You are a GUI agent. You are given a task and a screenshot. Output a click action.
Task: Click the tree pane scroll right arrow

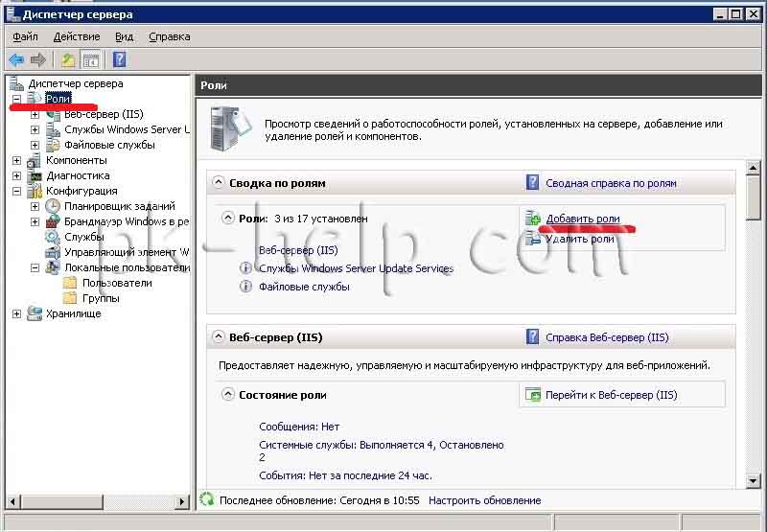pos(182,501)
